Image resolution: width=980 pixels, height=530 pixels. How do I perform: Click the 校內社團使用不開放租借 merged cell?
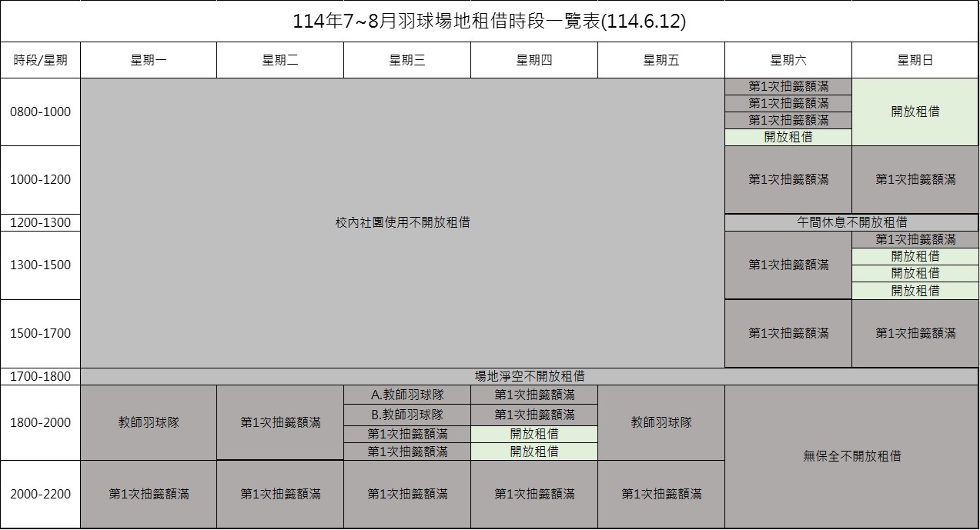[x=403, y=223]
